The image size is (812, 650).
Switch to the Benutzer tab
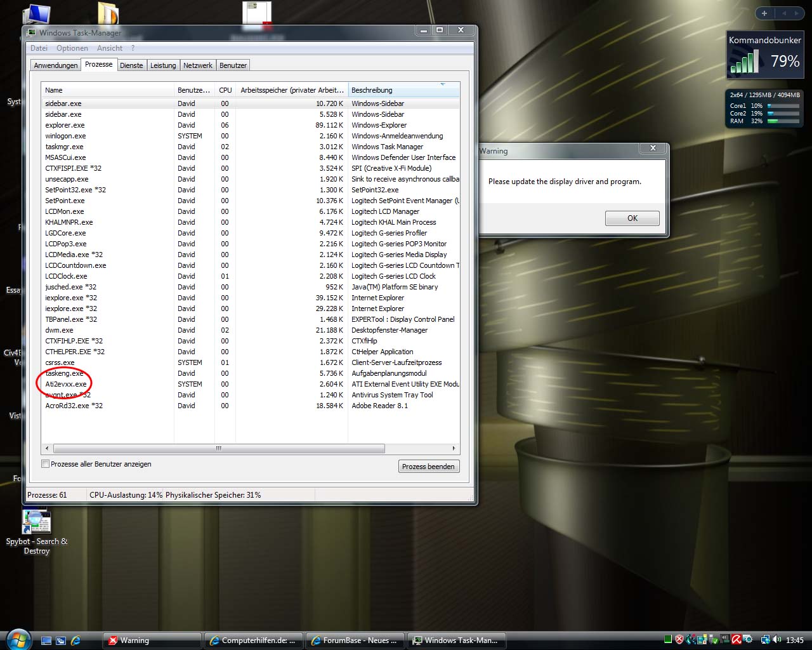pos(233,65)
